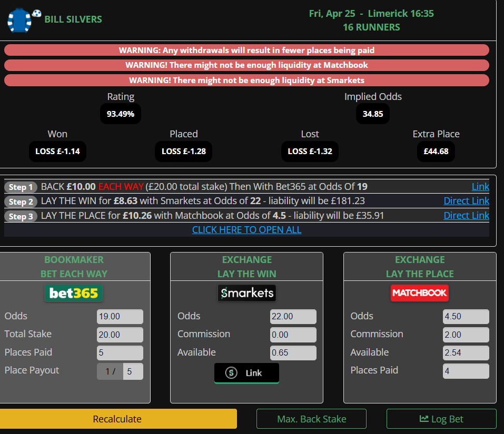
Task: Open the Step 1 bet365 Link
Action: [x=480, y=187]
